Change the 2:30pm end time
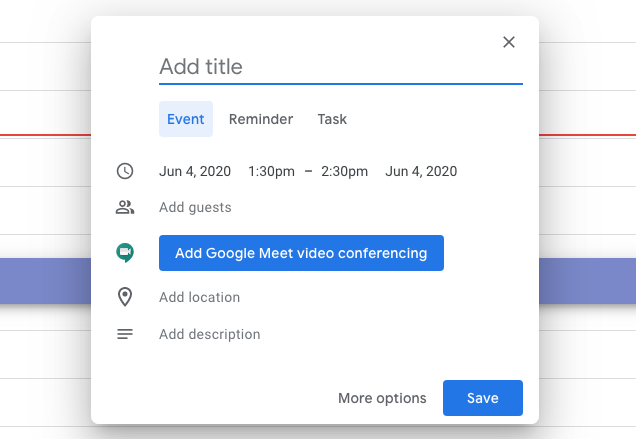The width and height of the screenshot is (636, 439). [344, 171]
